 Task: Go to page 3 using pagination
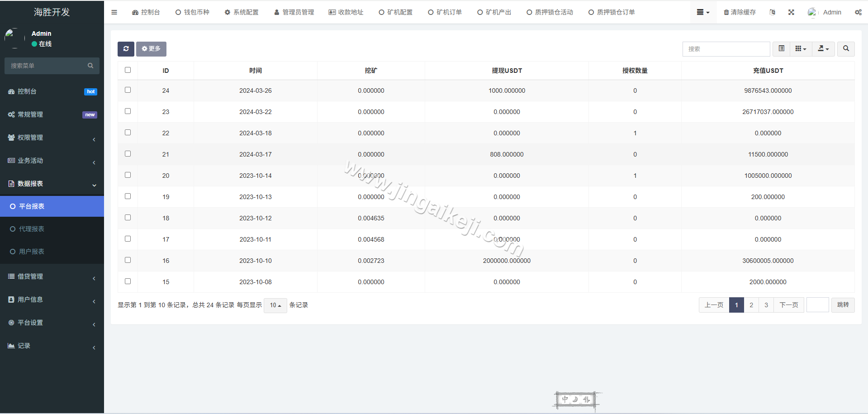766,305
